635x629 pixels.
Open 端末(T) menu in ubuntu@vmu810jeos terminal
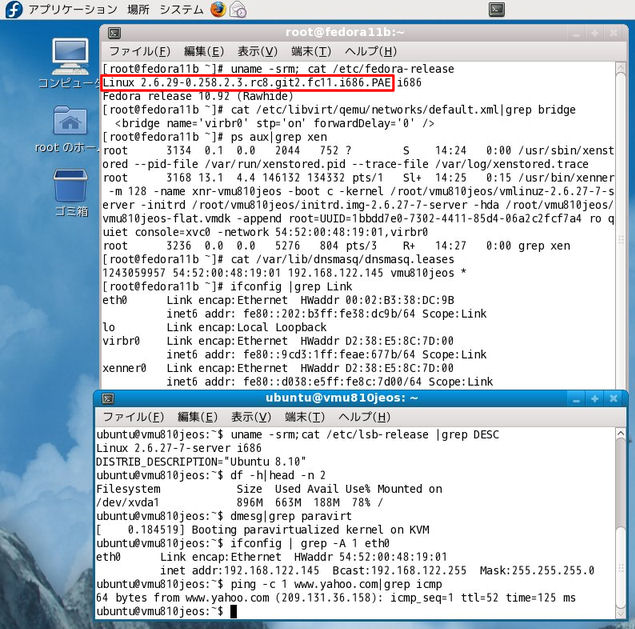coord(305,417)
